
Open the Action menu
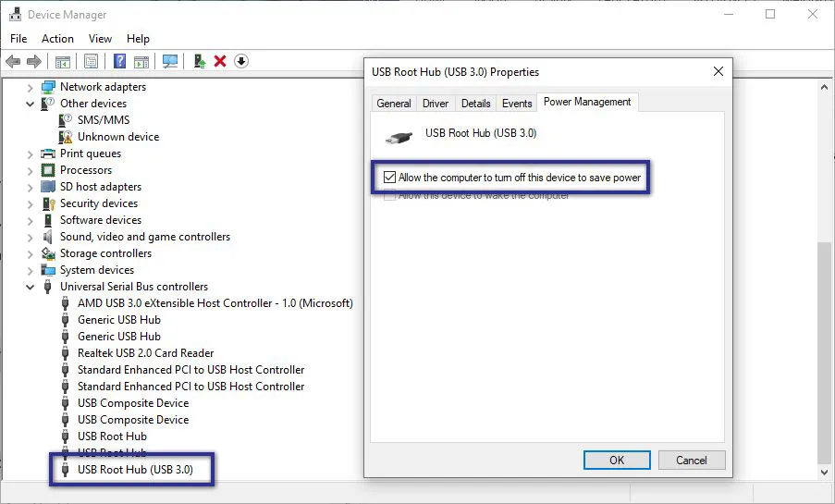pyautogui.click(x=57, y=39)
